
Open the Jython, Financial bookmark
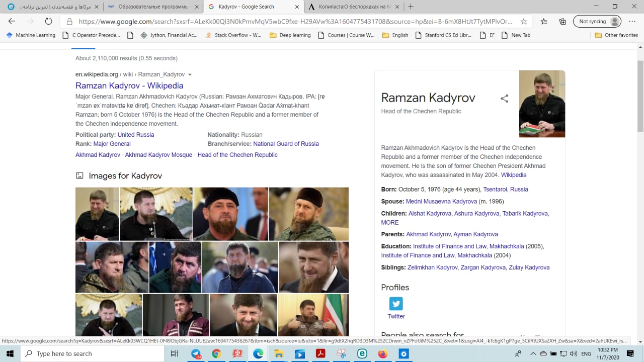pos(169,35)
